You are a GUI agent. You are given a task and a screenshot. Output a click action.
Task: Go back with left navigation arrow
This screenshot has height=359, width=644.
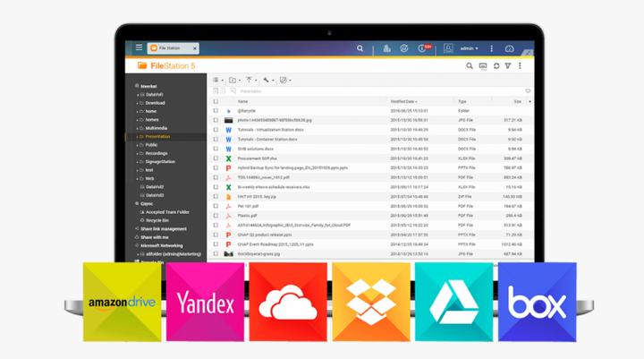pyautogui.click(x=216, y=91)
